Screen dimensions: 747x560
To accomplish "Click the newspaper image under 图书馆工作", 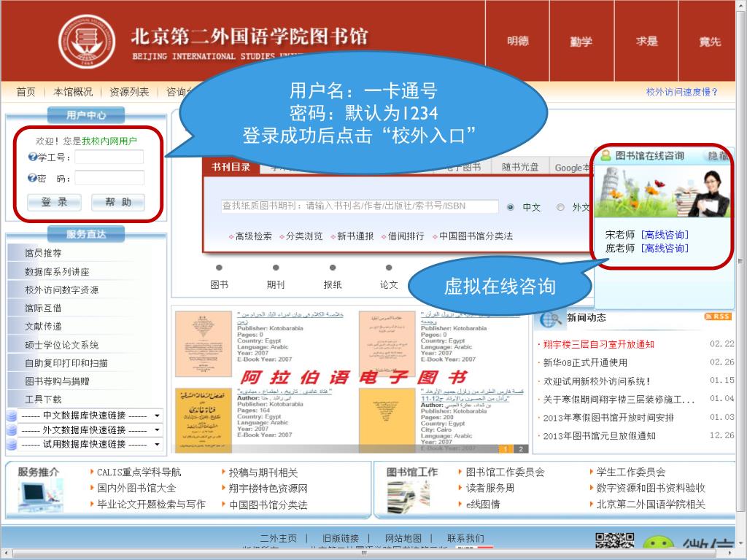I will pos(408,497).
